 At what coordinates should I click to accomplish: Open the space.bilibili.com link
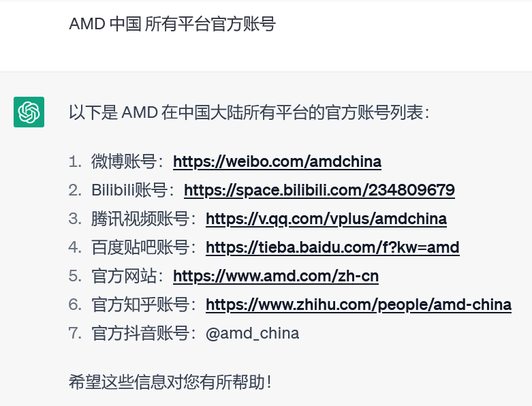[x=319, y=191]
